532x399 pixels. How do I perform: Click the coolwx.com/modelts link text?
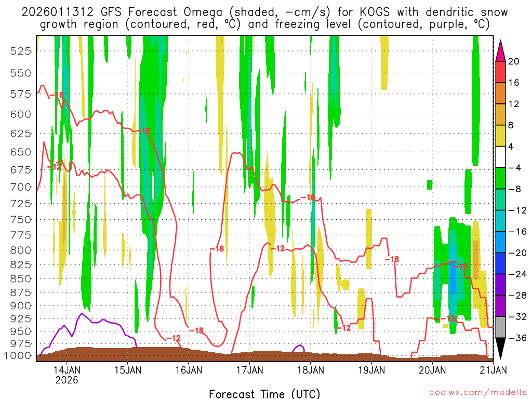pos(478,393)
